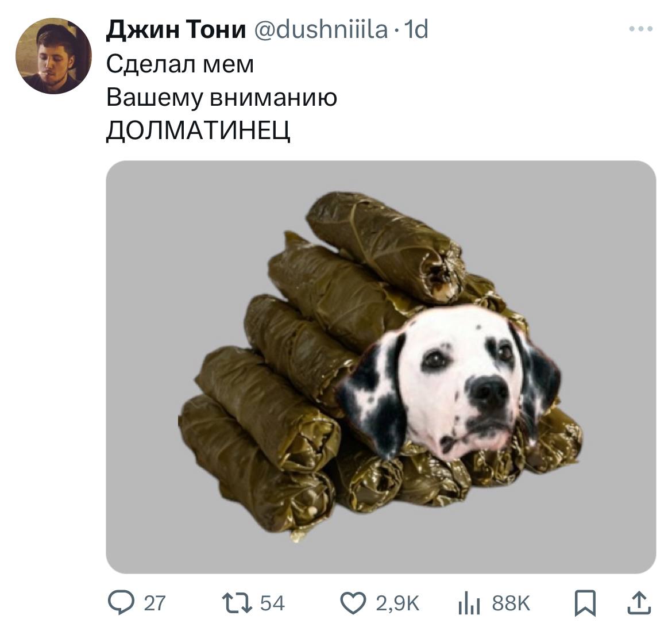The width and height of the screenshot is (672, 631).
Task: Share the tweet with the upload arrow icon
Action: [x=639, y=603]
